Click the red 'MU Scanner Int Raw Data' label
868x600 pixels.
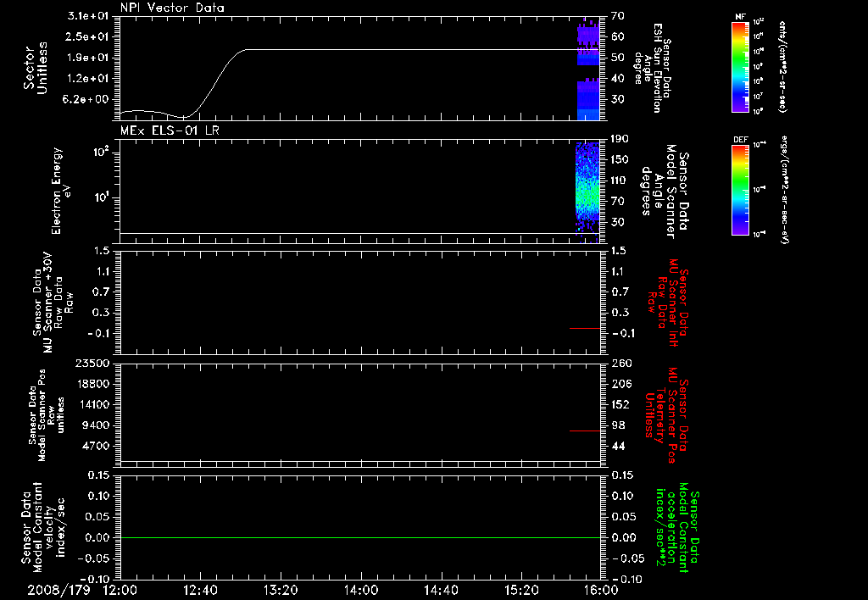(667, 303)
